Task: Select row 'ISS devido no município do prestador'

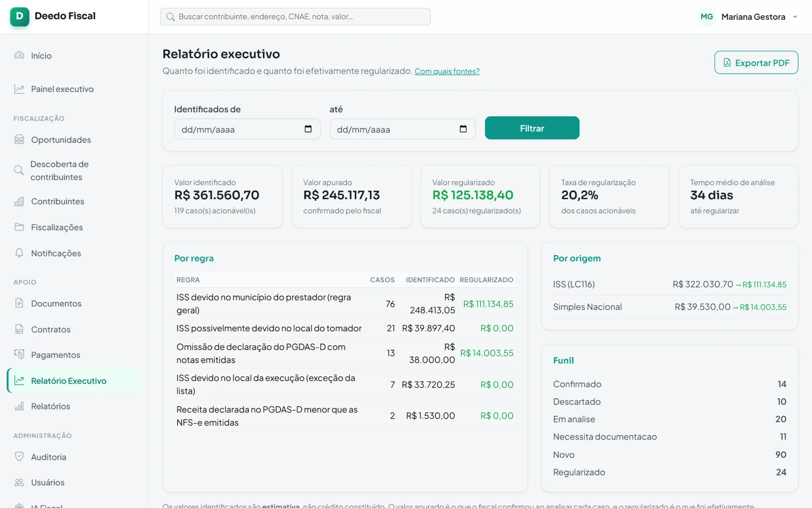Action: pyautogui.click(x=345, y=304)
